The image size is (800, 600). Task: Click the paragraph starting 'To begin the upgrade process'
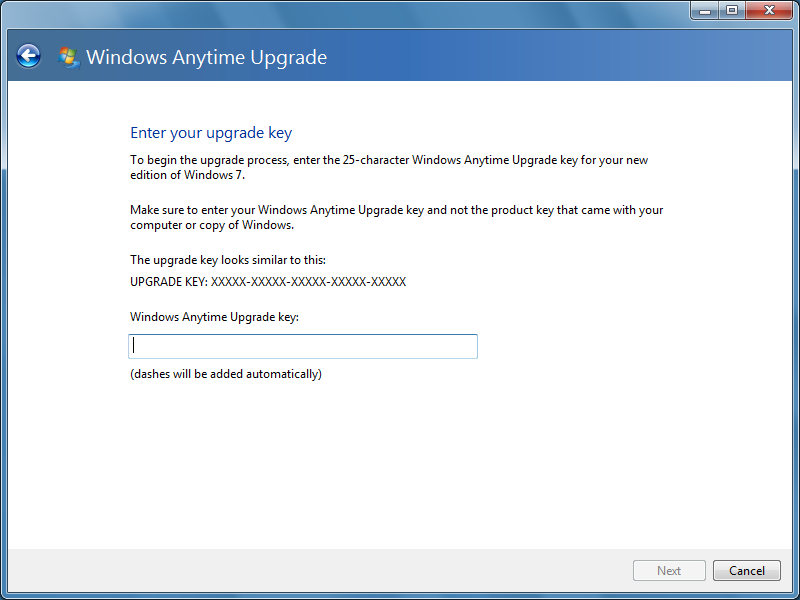(389, 167)
